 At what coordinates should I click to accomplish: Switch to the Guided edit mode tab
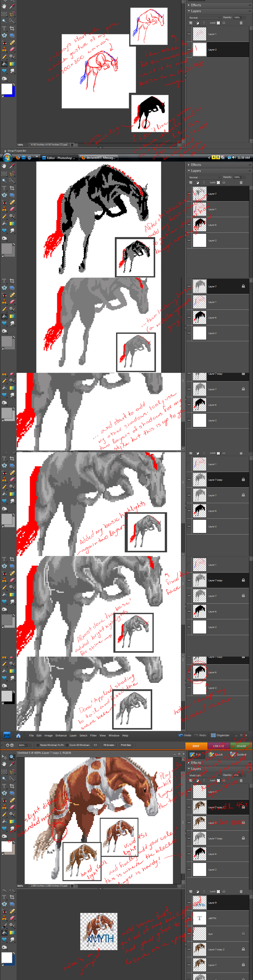(x=239, y=755)
